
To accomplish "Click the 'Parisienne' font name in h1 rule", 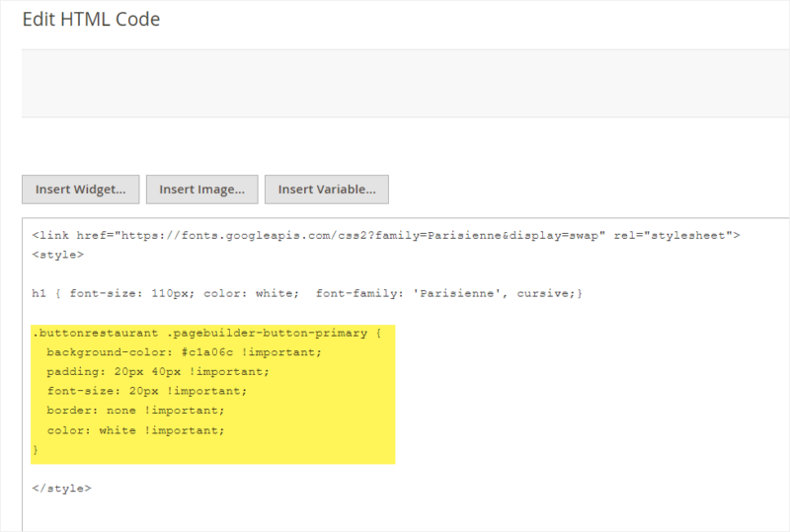I will click(457, 293).
